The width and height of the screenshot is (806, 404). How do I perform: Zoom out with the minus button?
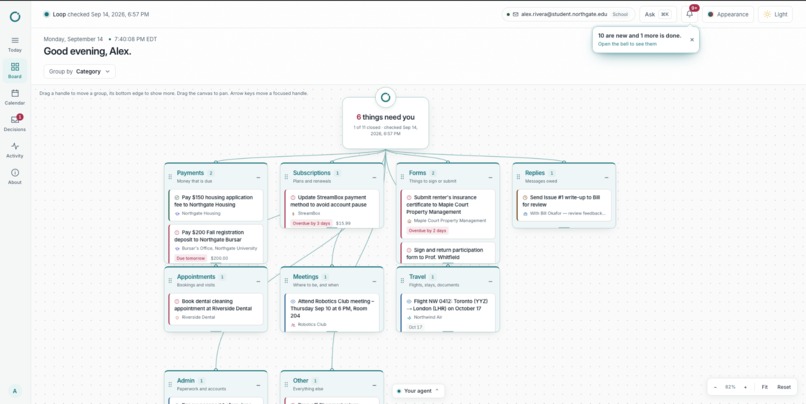[716, 387]
